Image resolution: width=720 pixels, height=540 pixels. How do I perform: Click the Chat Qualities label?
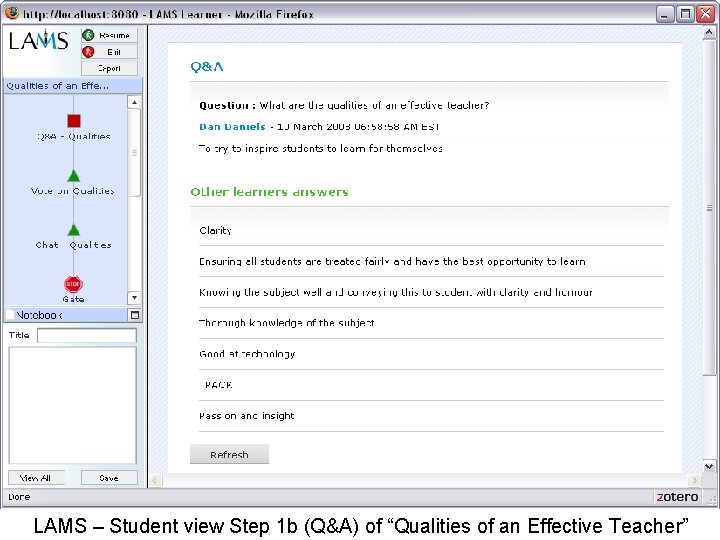[x=73, y=245]
